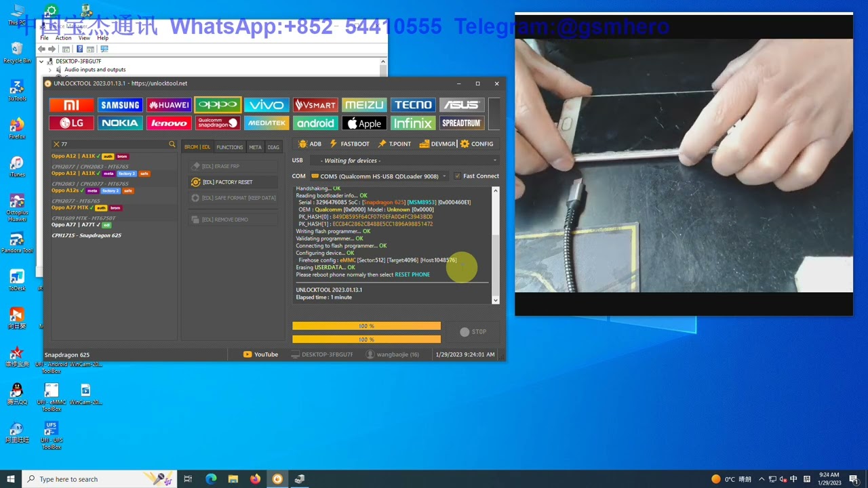Image resolution: width=868 pixels, height=488 pixels.
Task: Click the [EDL] FACTORY RESET button
Action: 233,182
